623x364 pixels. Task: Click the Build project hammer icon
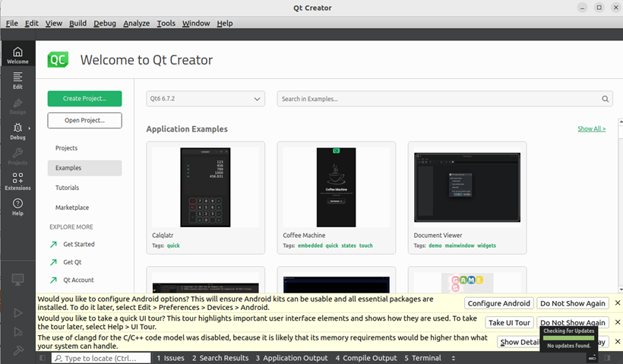(18, 350)
